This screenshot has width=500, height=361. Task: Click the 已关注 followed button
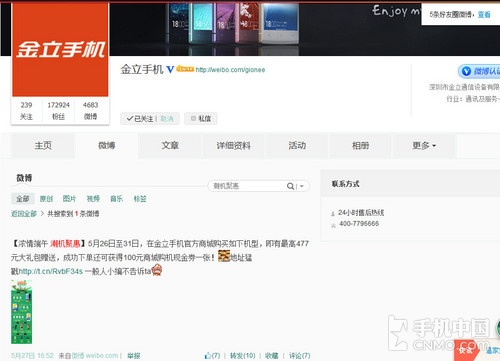140,119
